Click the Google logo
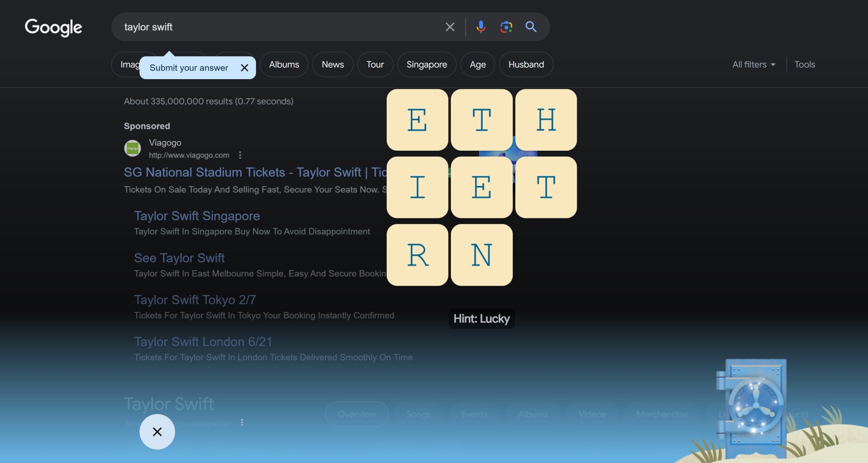868x463 pixels. (x=53, y=27)
